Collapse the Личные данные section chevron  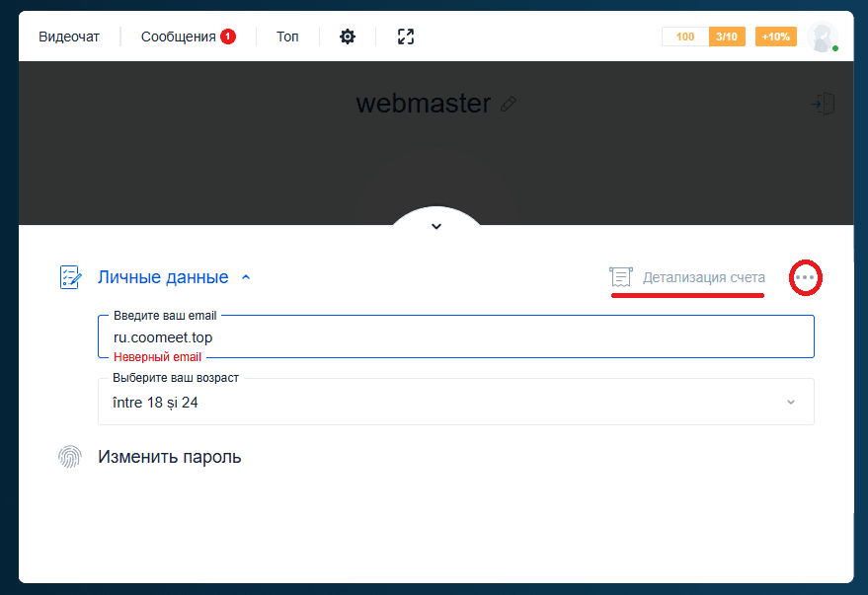(246, 278)
